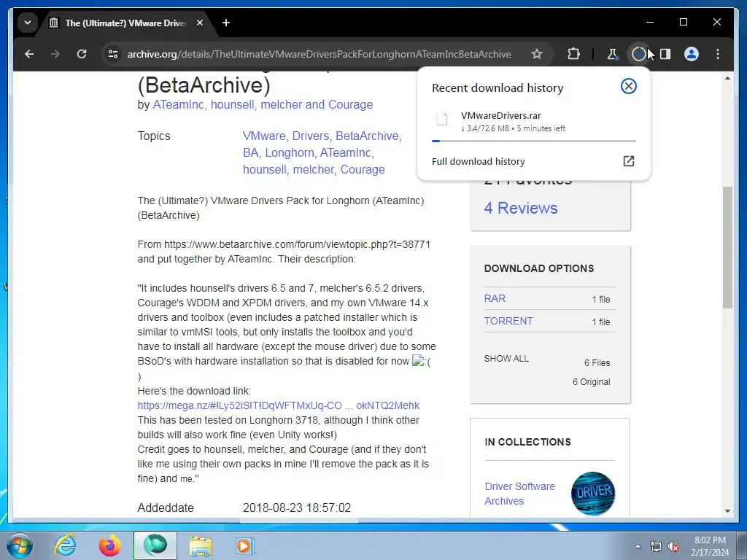Toggle the side panel icon
The image size is (747, 560).
click(665, 54)
